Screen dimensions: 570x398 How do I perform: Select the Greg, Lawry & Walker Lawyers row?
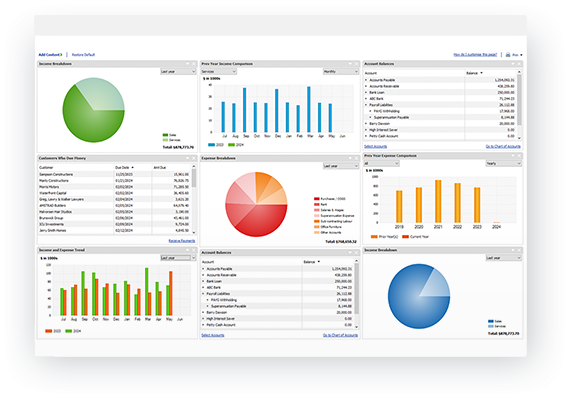coord(115,199)
